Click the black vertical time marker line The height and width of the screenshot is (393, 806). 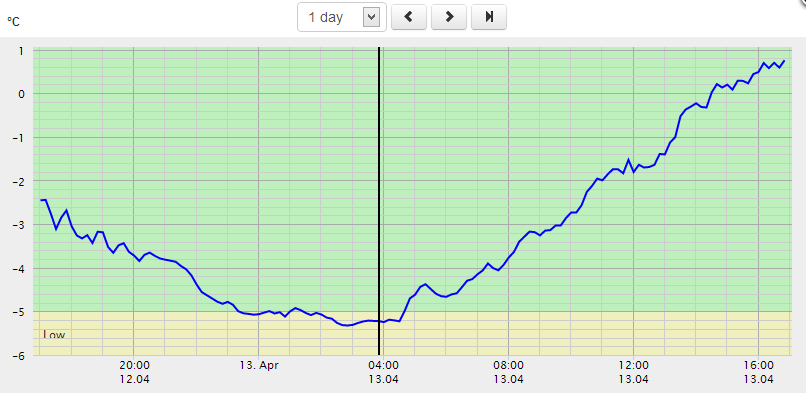(379, 200)
